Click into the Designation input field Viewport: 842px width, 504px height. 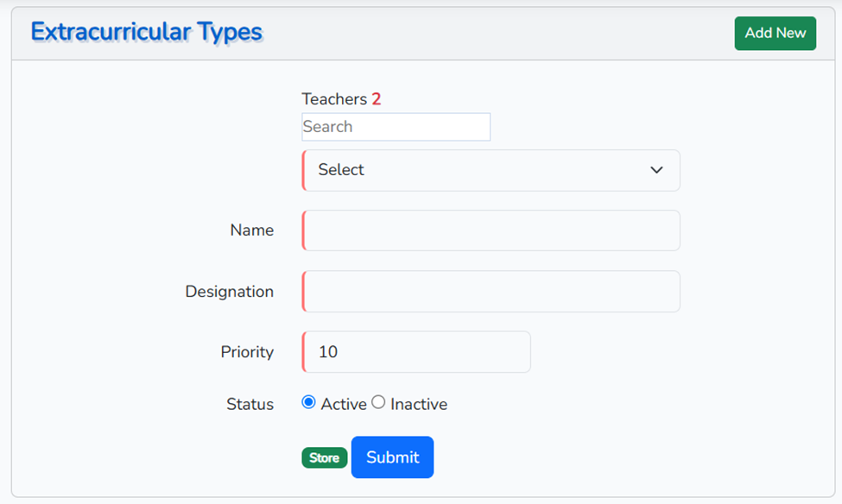491,292
